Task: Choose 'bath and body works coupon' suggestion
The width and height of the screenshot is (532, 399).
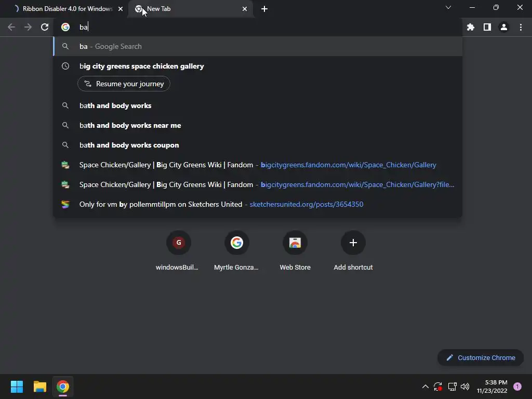Action: point(258,145)
